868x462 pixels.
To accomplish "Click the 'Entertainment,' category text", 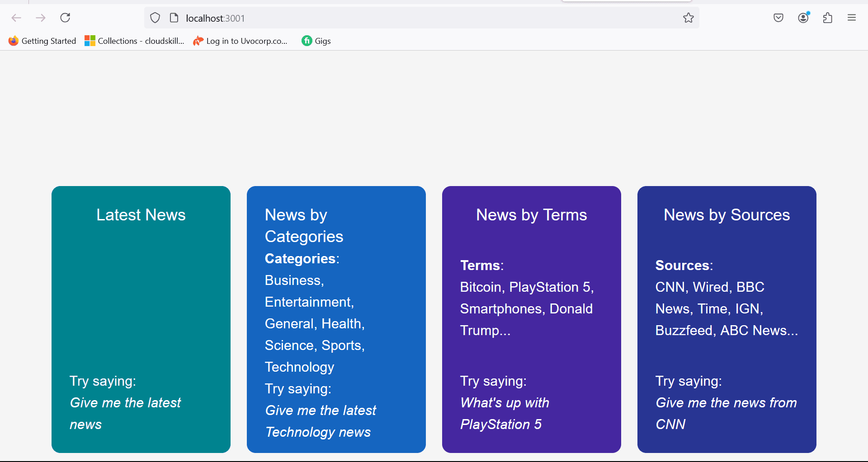I will 309,302.
